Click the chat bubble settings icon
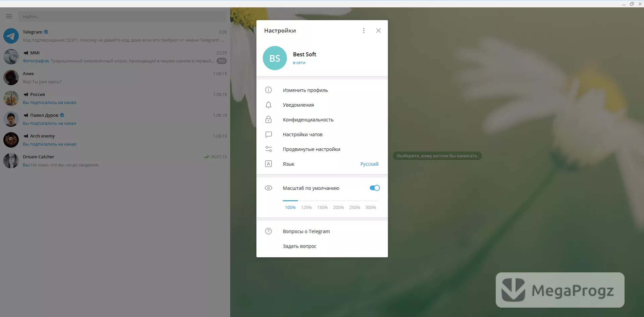The width and height of the screenshot is (644, 317). pyautogui.click(x=268, y=135)
